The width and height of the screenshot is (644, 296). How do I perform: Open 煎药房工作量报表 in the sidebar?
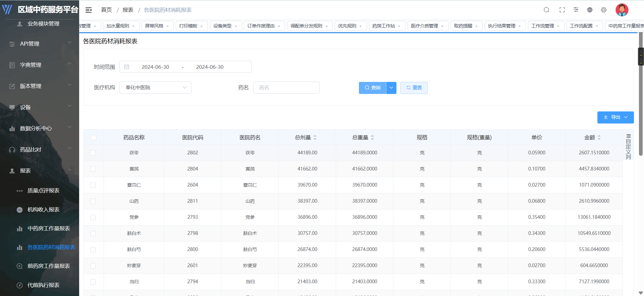pyautogui.click(x=49, y=266)
